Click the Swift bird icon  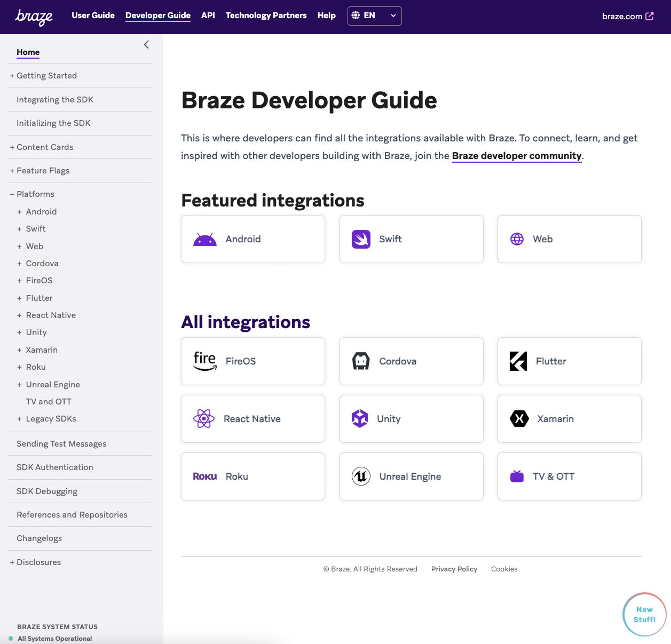pos(361,239)
